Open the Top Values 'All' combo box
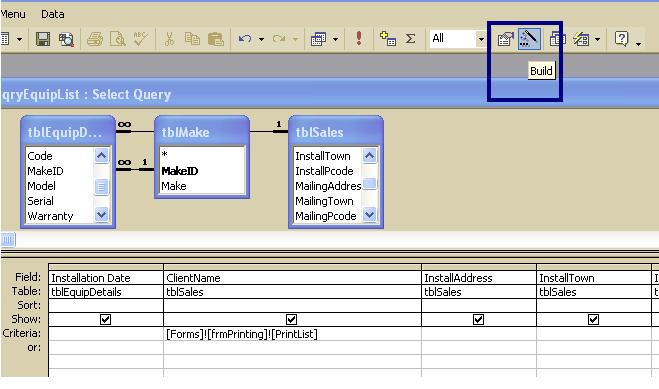This screenshot has width=659, height=389. [458, 39]
